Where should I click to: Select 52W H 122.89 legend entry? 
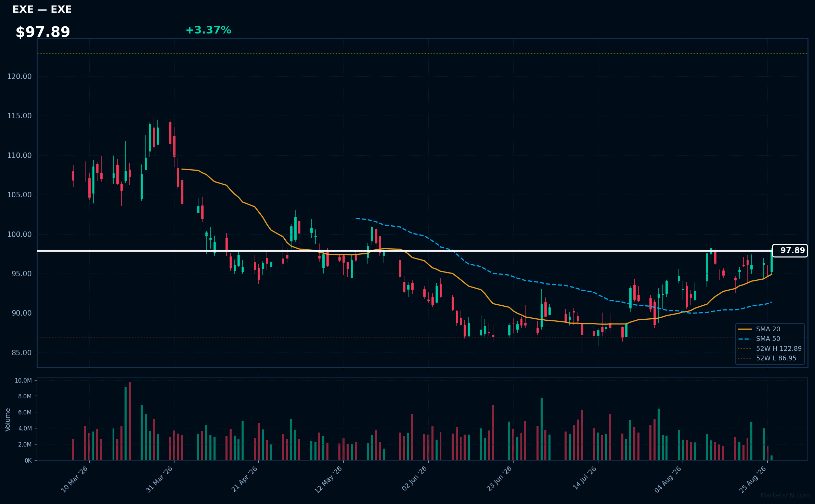(x=770, y=348)
